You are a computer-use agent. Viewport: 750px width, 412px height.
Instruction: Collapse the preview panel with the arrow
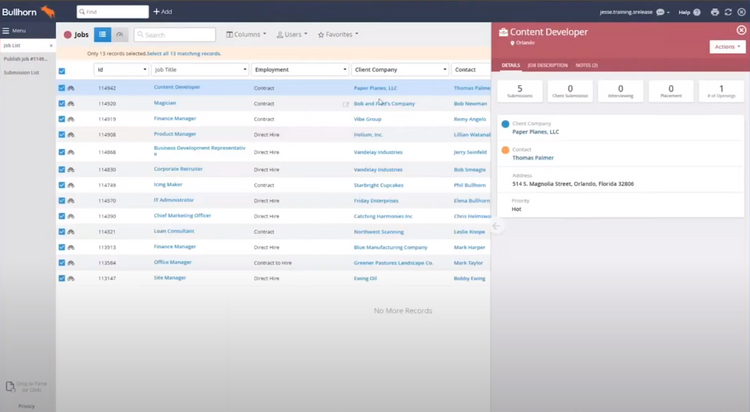[496, 226]
